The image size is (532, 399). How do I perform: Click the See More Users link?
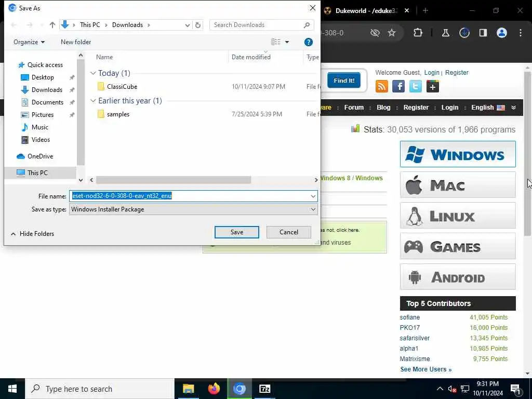(x=426, y=369)
